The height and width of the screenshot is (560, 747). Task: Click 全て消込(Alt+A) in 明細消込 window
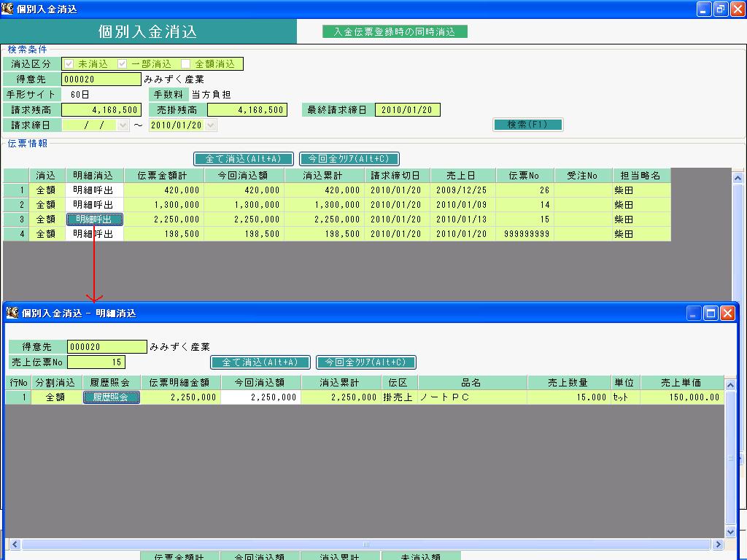(260, 362)
